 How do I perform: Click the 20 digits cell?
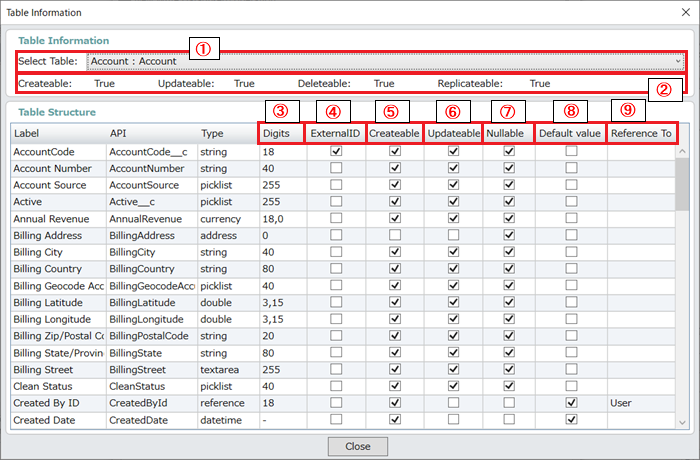(x=283, y=336)
